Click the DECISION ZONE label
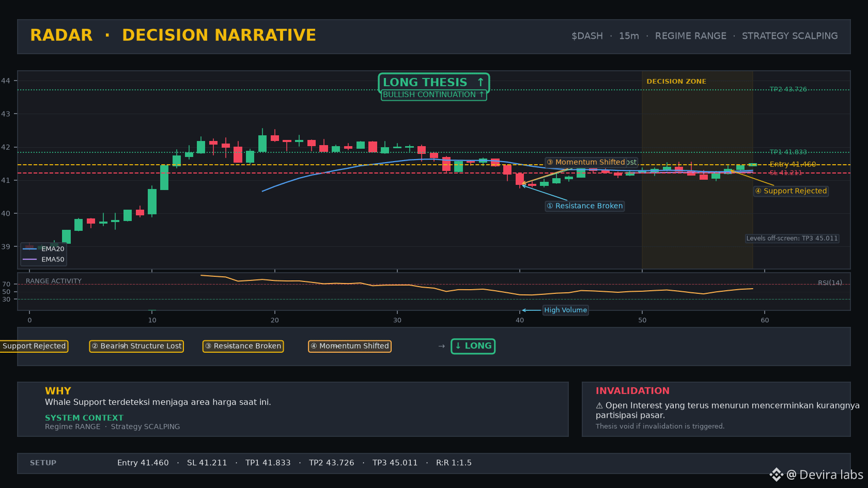 (676, 82)
